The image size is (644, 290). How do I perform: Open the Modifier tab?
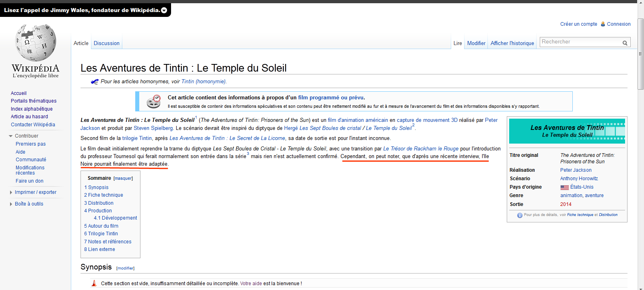tap(476, 43)
